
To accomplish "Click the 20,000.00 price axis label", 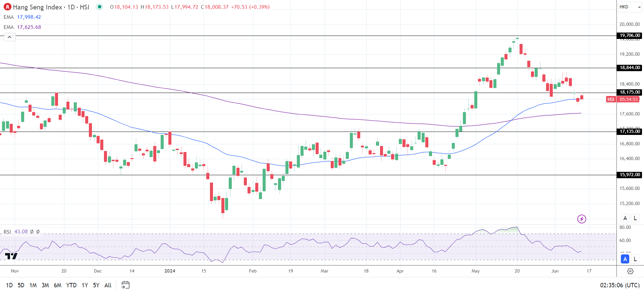I will [630, 24].
